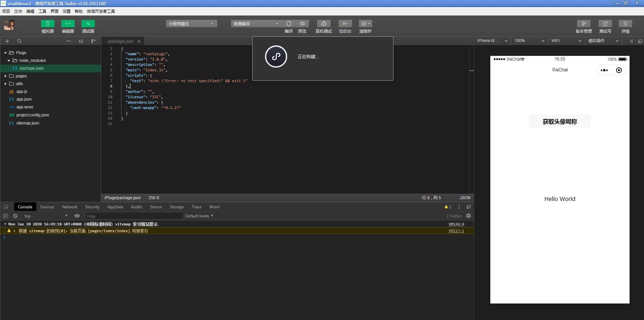Open the WiFi network dropdown
Viewport: 644px width, 320px height.
(566, 41)
